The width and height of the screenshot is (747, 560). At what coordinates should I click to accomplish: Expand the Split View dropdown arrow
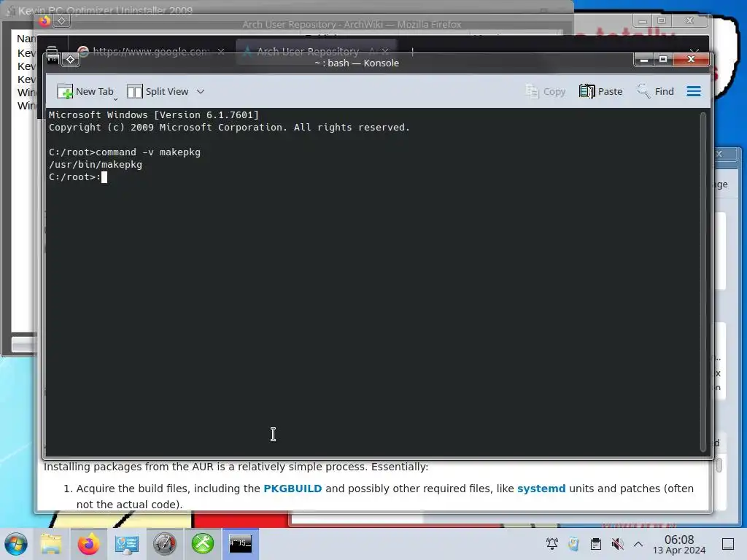(201, 91)
